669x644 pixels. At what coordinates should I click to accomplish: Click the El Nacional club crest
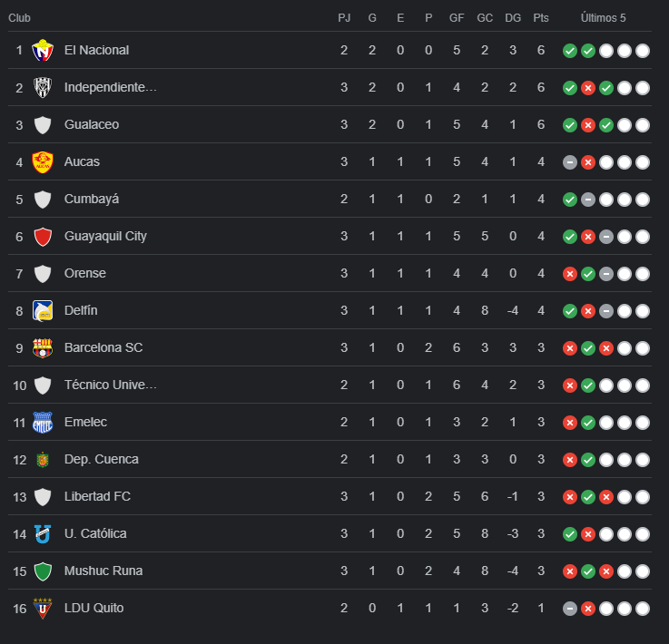coord(42,51)
